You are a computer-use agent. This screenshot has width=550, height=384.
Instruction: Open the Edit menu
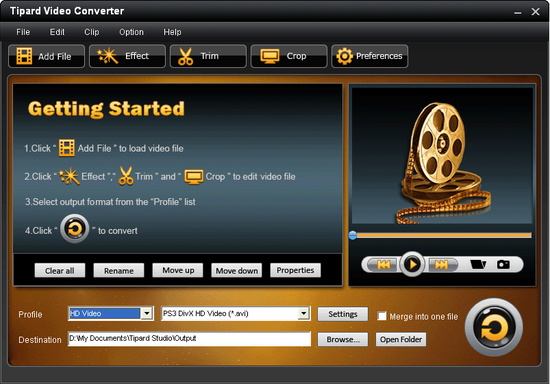tap(57, 32)
